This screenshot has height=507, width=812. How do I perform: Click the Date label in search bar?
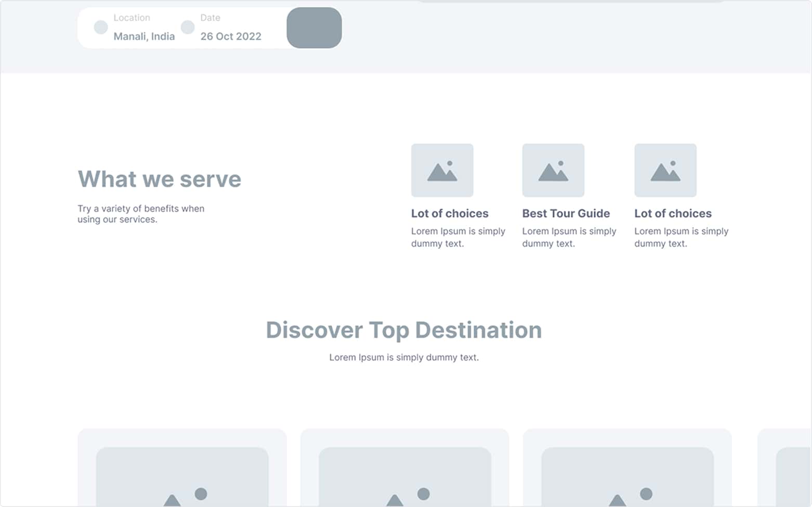click(210, 18)
